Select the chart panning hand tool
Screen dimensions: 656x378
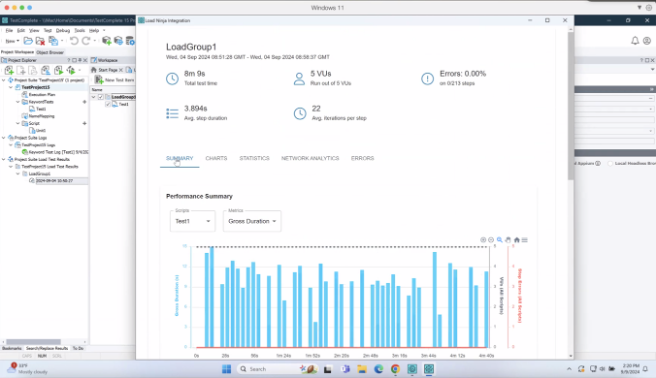pos(508,240)
